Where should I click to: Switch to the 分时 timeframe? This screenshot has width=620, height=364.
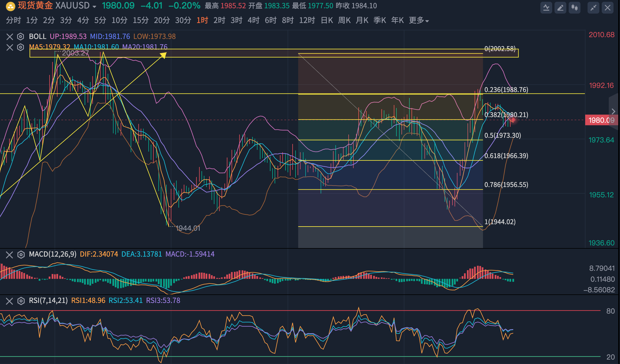pos(14,20)
